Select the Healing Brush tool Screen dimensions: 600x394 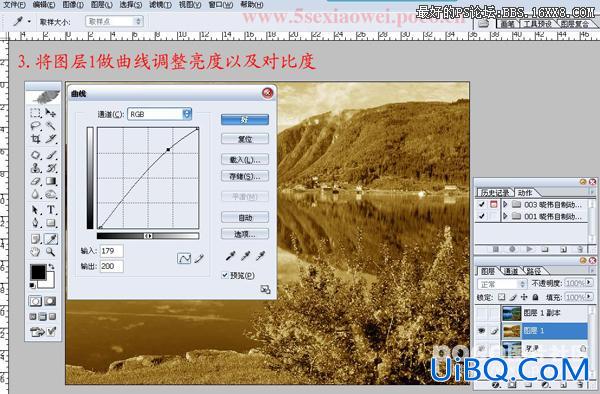point(35,155)
